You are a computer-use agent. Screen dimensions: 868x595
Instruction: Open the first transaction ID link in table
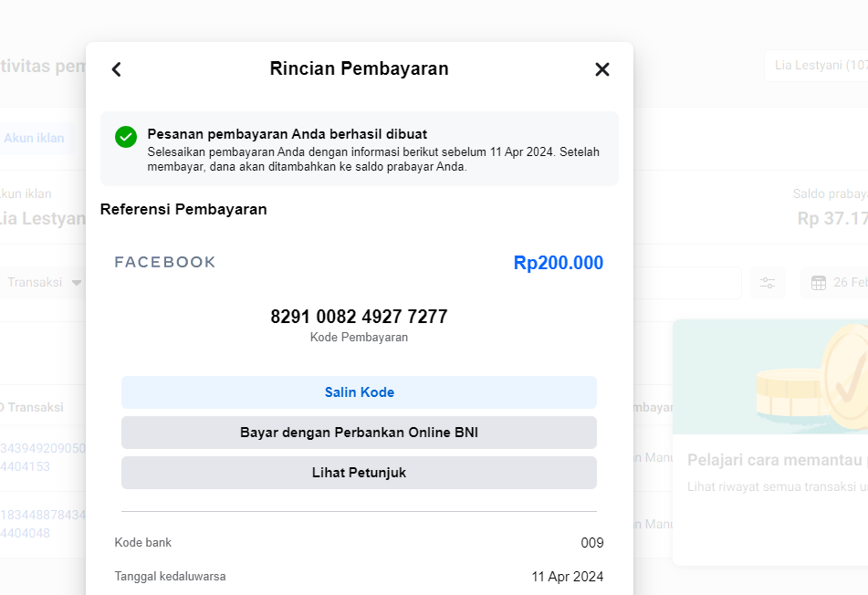tap(43, 456)
